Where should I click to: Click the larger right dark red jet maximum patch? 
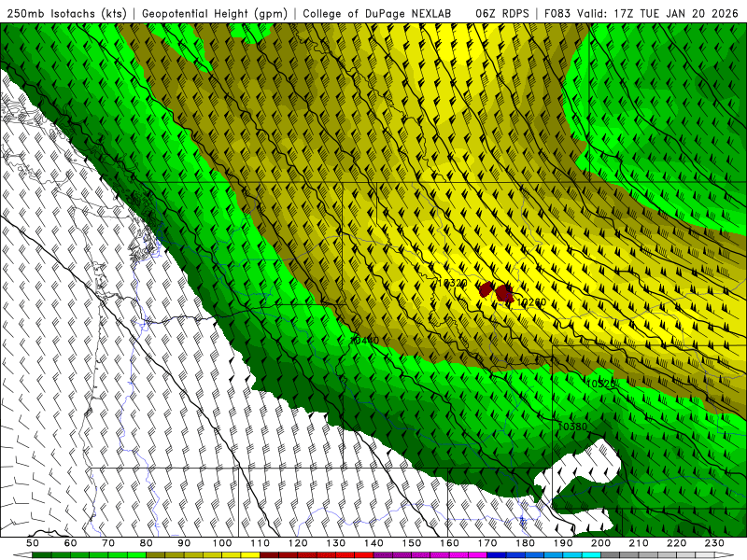(x=504, y=293)
